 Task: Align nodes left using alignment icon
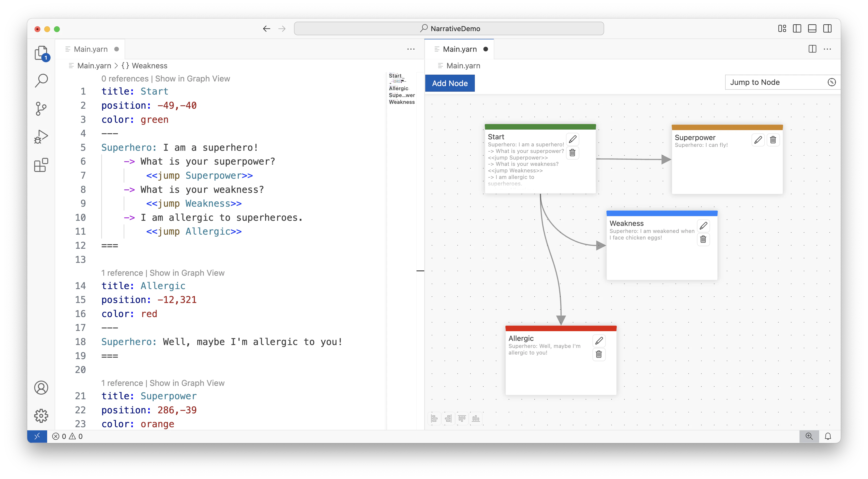pos(434,418)
